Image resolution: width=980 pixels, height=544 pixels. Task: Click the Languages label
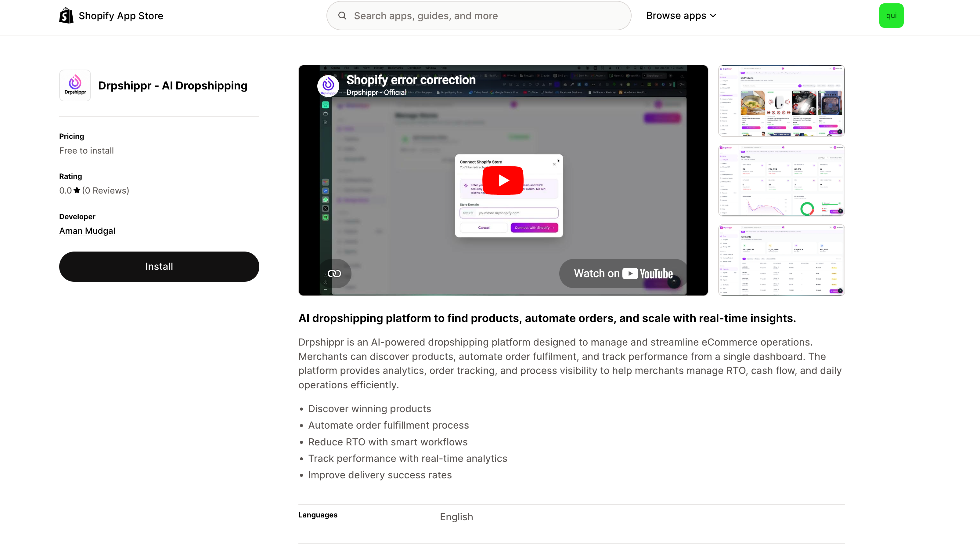click(x=318, y=515)
